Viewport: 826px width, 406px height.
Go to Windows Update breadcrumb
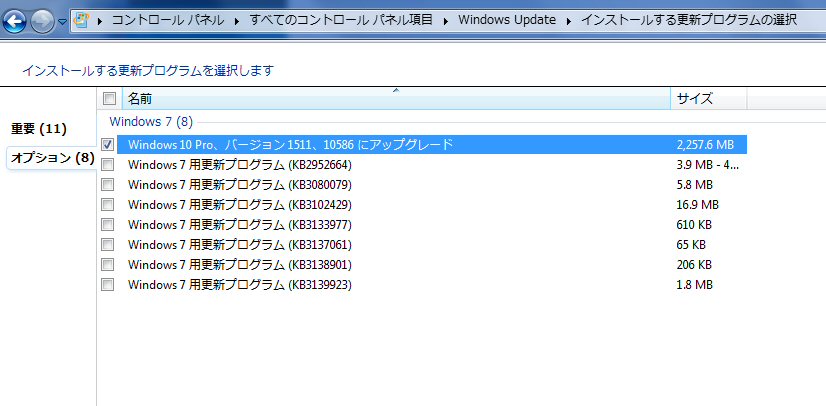[507, 21]
